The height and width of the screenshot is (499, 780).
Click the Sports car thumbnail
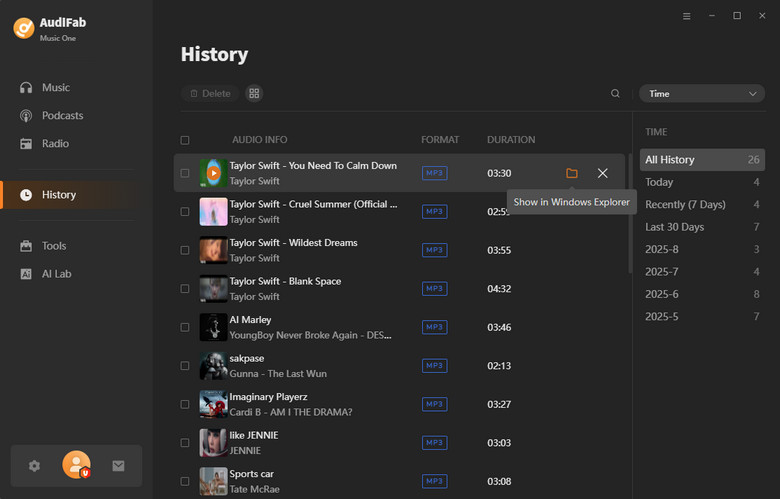pos(213,481)
